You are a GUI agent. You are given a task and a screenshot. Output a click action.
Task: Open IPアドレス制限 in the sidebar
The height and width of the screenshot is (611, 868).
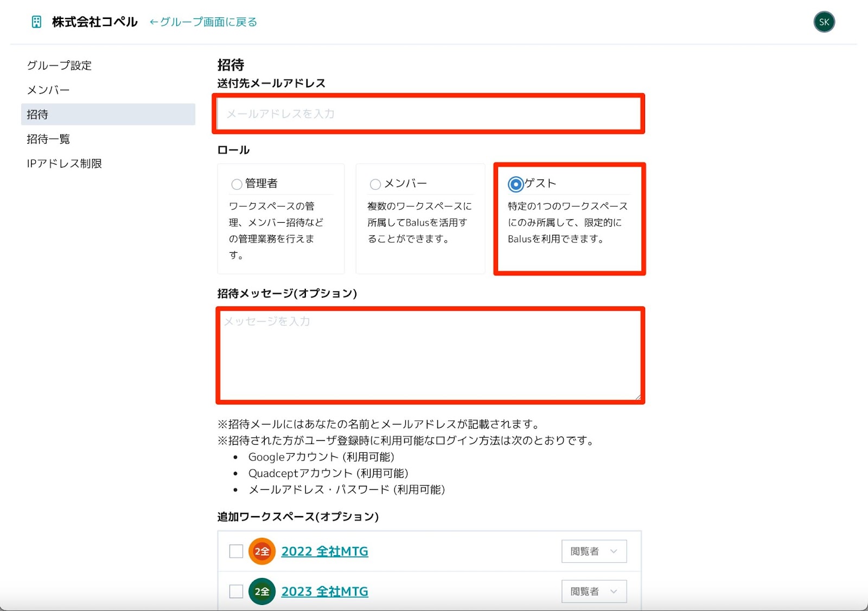pyautogui.click(x=64, y=164)
